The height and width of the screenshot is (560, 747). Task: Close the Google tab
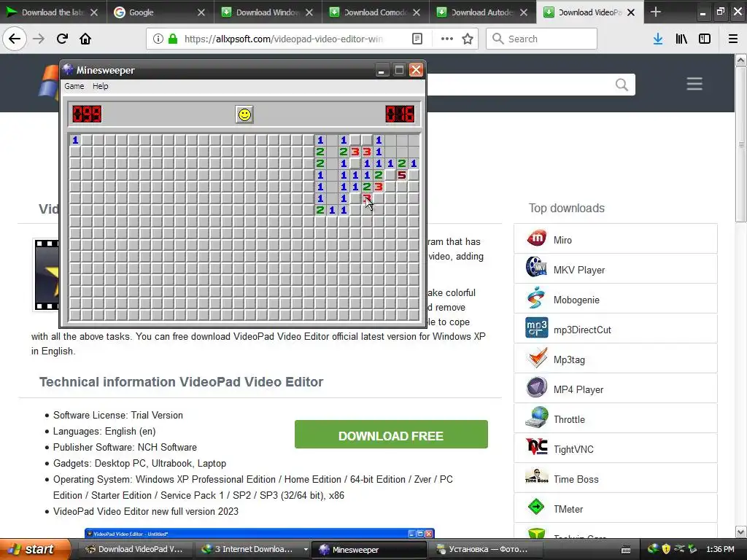click(x=201, y=12)
